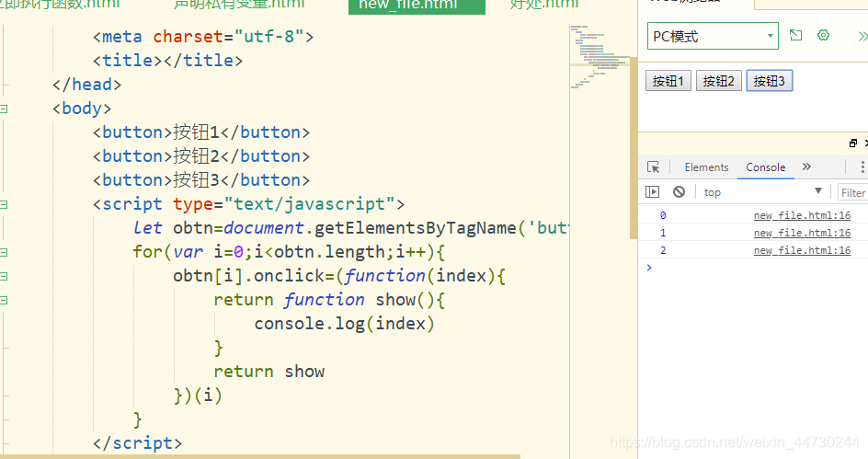Image resolution: width=868 pixels, height=459 pixels.
Task: Open the 好处.html editor tab
Action: click(x=544, y=5)
